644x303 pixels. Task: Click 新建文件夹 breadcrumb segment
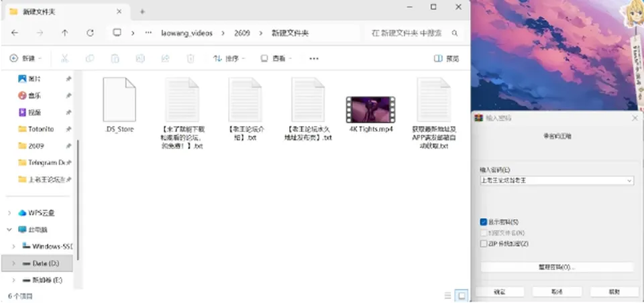290,34
